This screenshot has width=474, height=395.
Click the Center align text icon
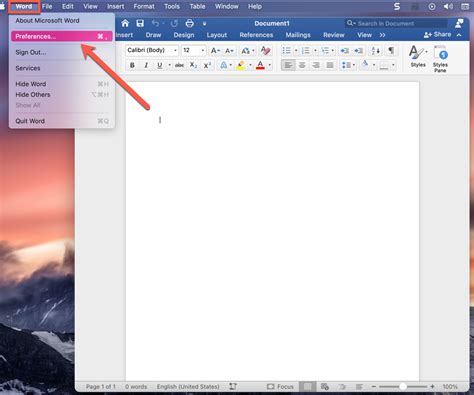coord(302,65)
